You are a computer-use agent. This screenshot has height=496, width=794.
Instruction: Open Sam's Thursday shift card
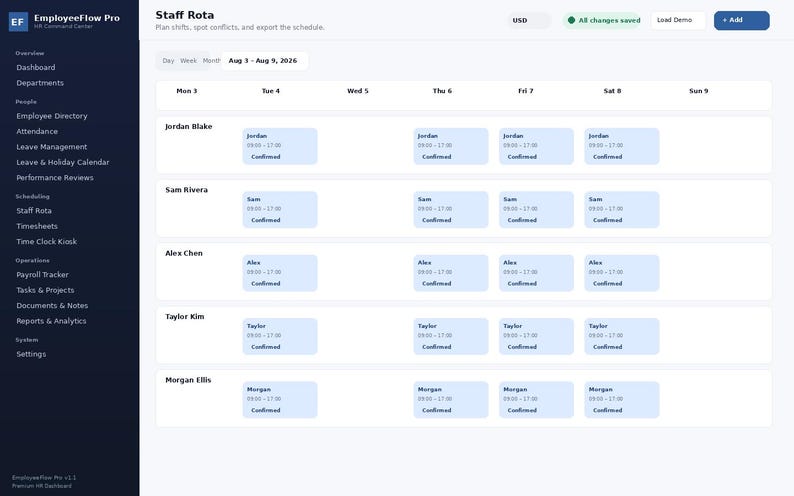pyautogui.click(x=451, y=210)
